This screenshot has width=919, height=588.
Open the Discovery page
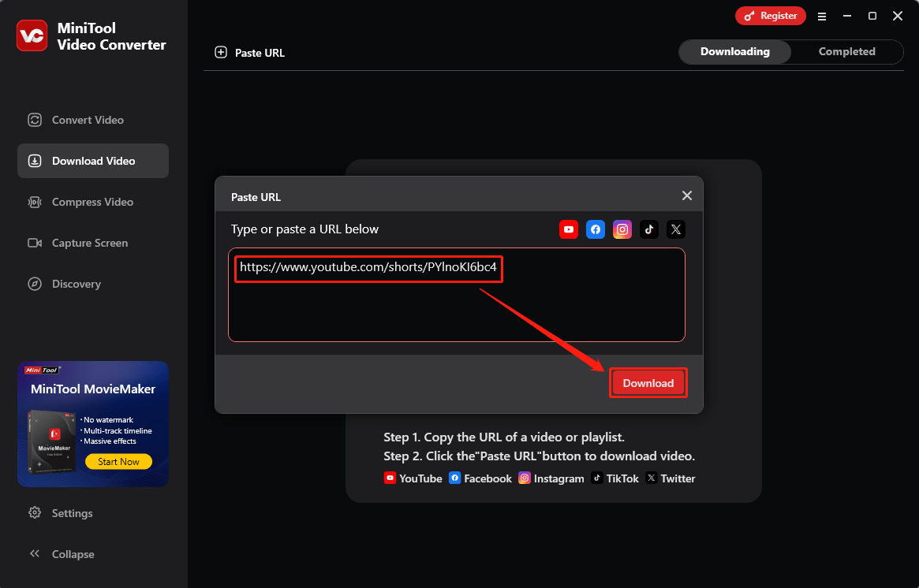65,284
